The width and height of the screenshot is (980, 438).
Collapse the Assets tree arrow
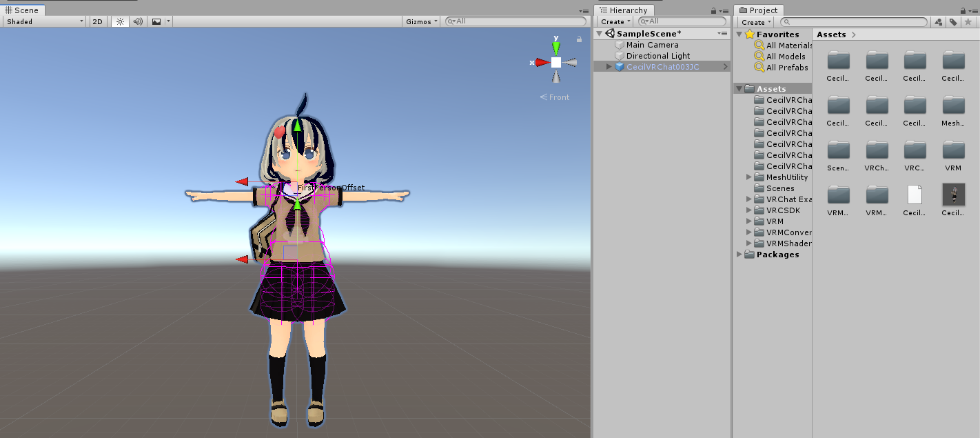tap(739, 89)
